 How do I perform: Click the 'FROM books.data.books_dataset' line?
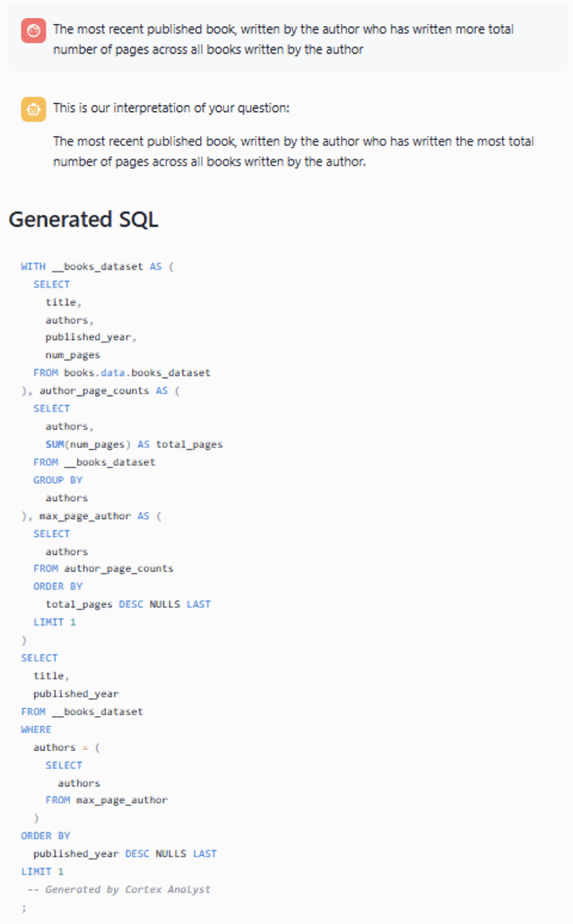pyautogui.click(x=122, y=372)
